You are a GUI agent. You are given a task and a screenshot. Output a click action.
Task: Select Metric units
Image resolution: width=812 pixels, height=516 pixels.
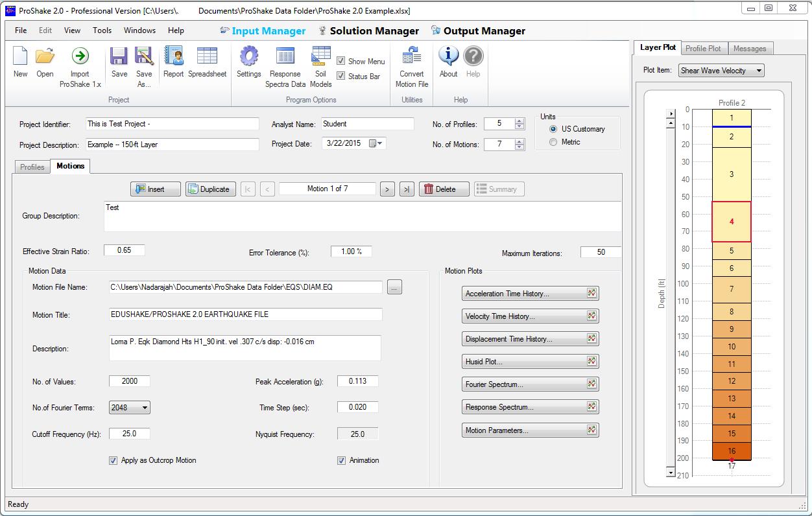point(553,142)
